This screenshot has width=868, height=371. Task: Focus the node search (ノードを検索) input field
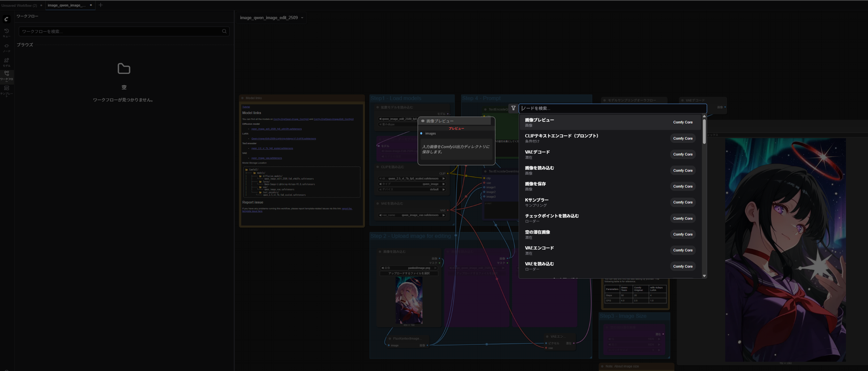pyautogui.click(x=612, y=108)
